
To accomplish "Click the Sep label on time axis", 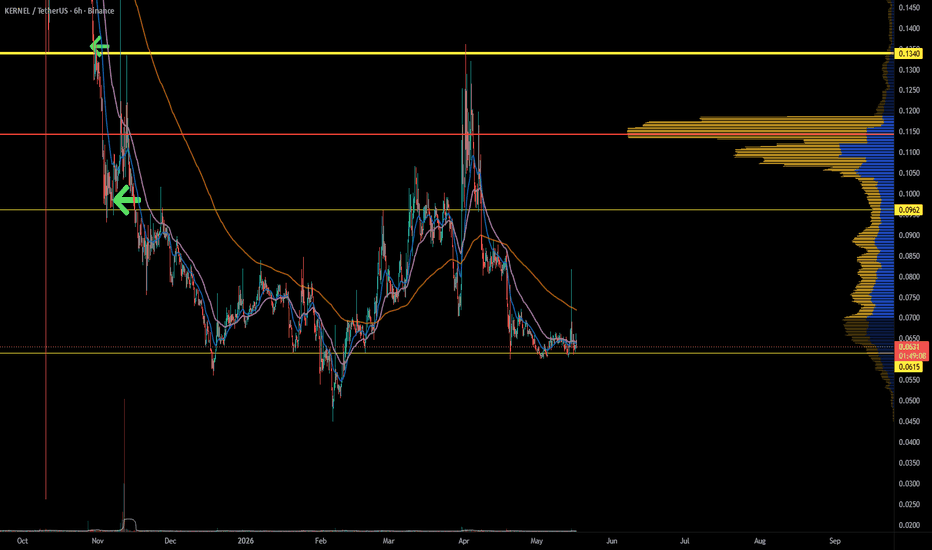I will point(835,541).
